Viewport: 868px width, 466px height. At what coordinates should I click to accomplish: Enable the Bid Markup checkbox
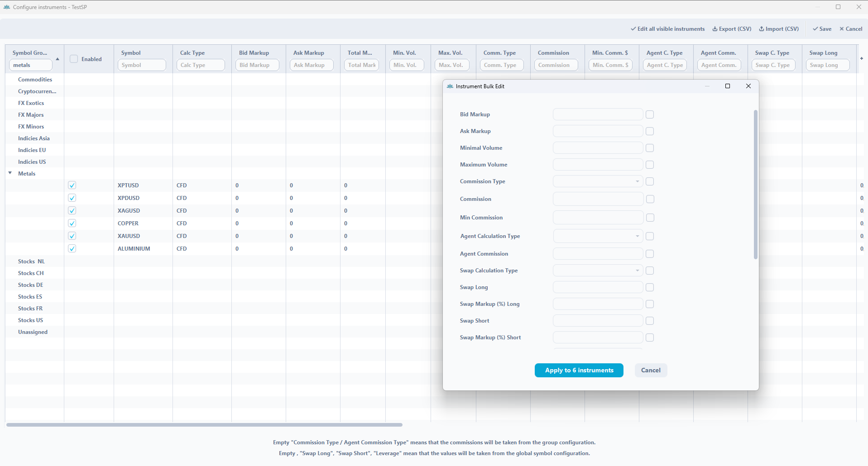click(x=650, y=114)
